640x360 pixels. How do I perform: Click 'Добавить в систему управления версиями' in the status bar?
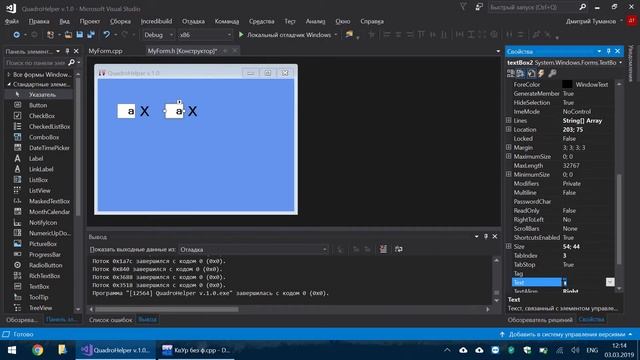(x=567, y=334)
